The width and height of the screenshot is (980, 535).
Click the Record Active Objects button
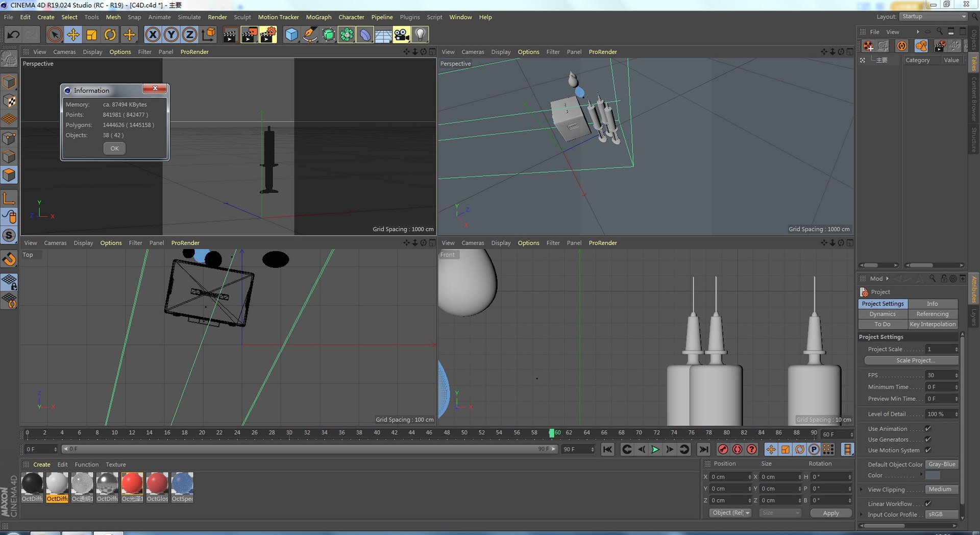[x=723, y=449]
